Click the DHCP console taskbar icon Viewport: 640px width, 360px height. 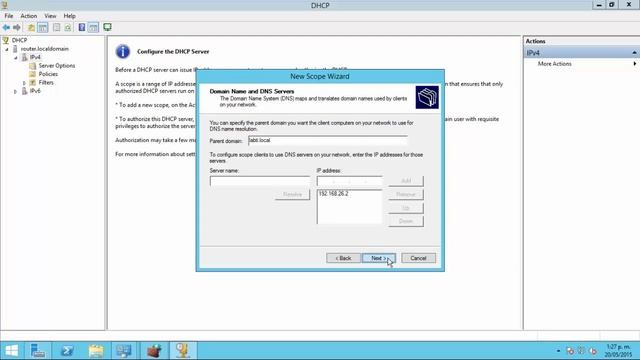click(183, 351)
